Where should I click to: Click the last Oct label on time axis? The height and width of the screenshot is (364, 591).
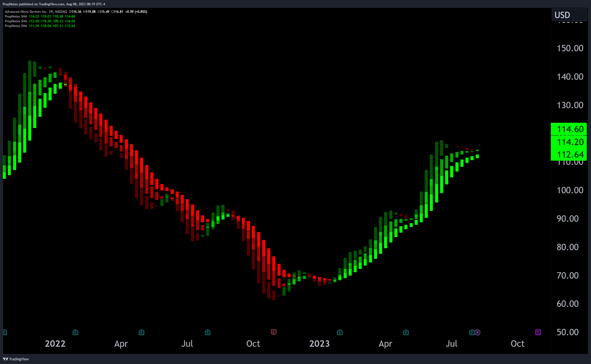[518, 344]
